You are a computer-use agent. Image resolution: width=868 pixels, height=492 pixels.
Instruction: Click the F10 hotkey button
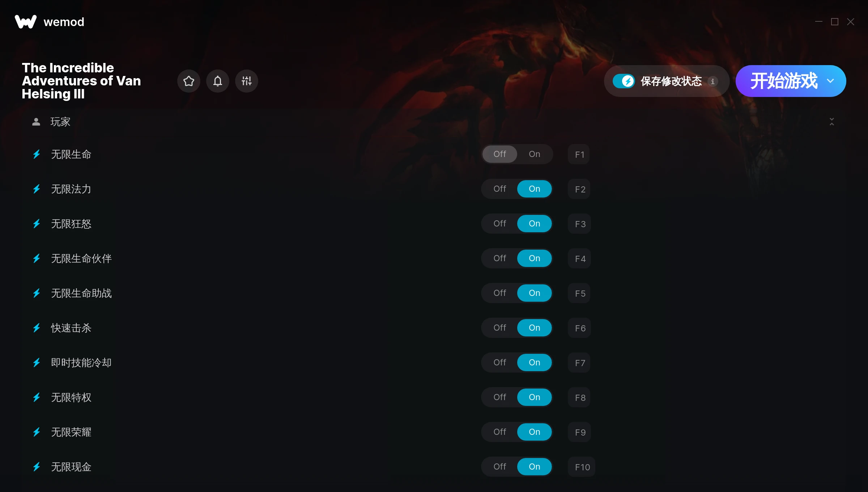click(582, 467)
